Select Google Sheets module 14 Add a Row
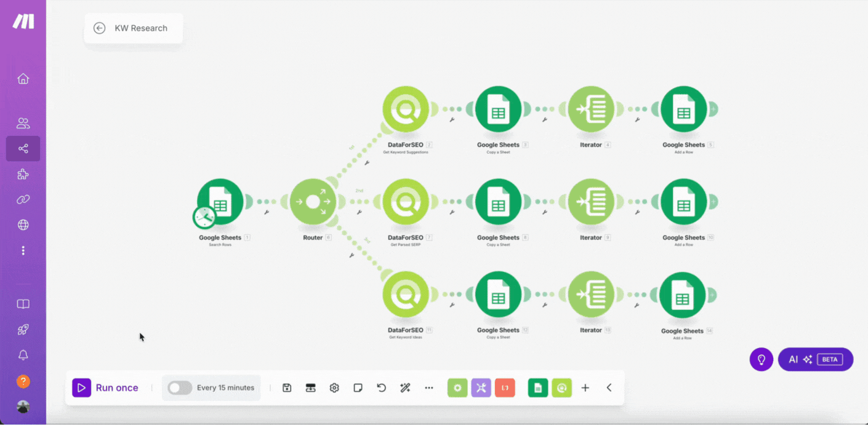This screenshot has width=868, height=425. [682, 296]
